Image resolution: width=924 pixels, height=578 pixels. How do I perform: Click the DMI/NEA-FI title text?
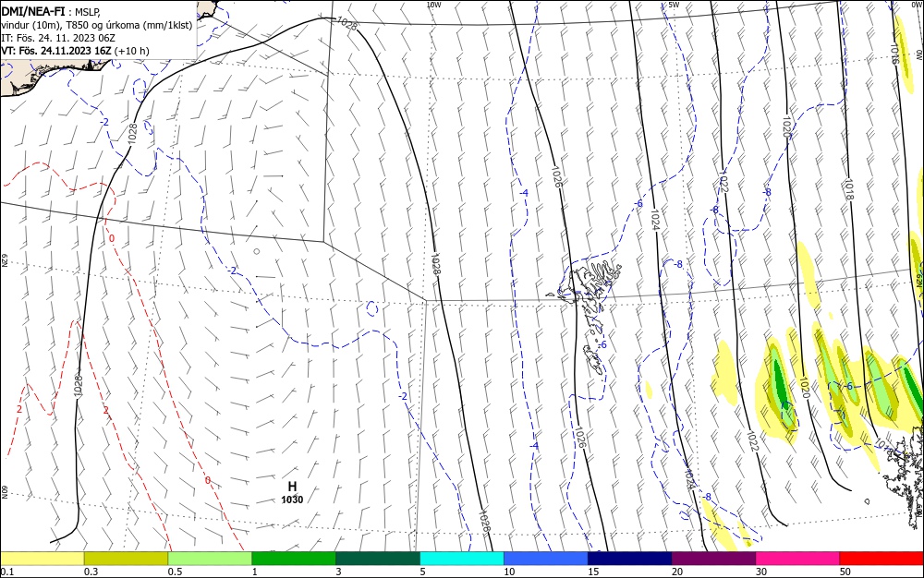pos(32,10)
